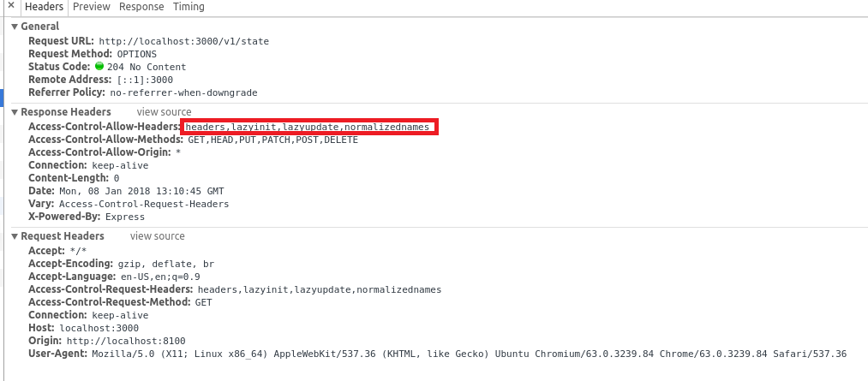The height and width of the screenshot is (381, 868).
Task: Select the Connection keep-alive value in Request Headers
Action: click(120, 316)
